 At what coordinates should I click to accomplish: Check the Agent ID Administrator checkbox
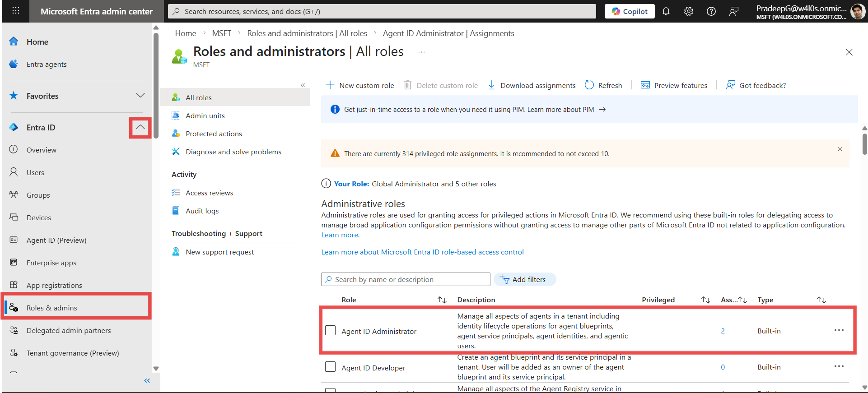pyautogui.click(x=331, y=331)
